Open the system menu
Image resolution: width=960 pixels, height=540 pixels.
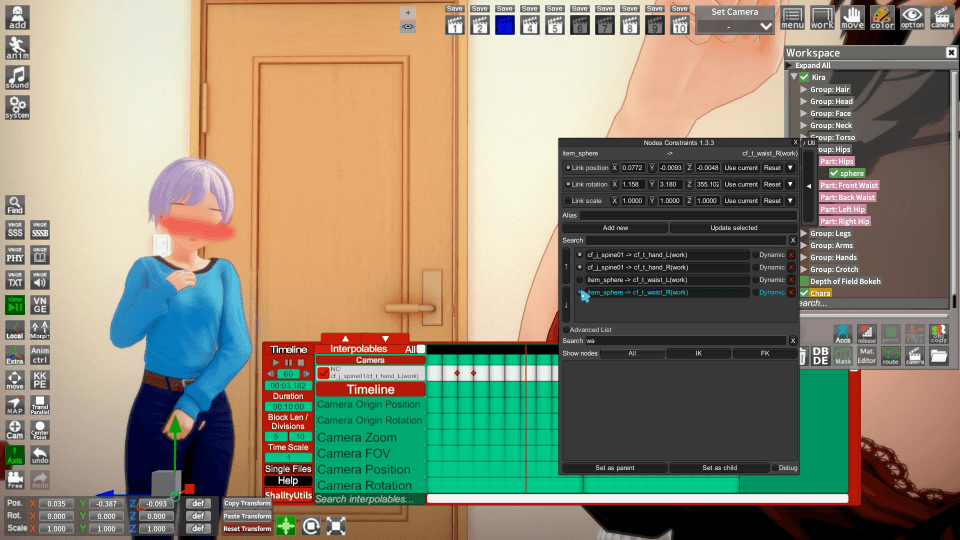tap(17, 107)
